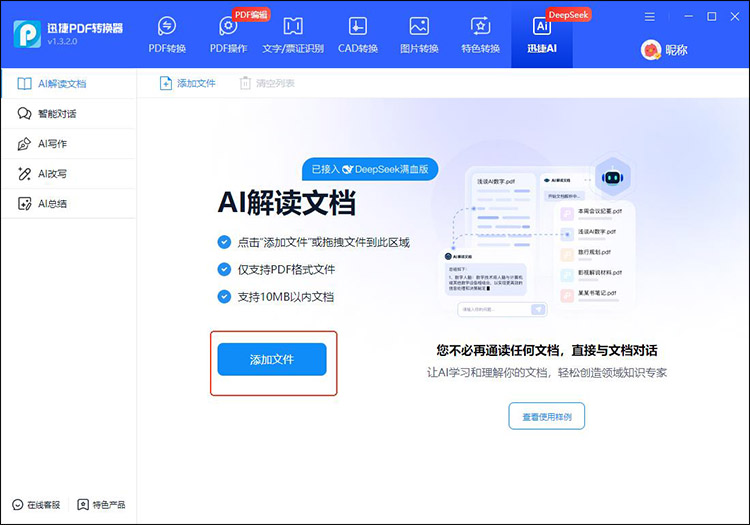Open 智能对话 in the sidebar
Image resolution: width=750 pixels, height=525 pixels.
(x=57, y=113)
